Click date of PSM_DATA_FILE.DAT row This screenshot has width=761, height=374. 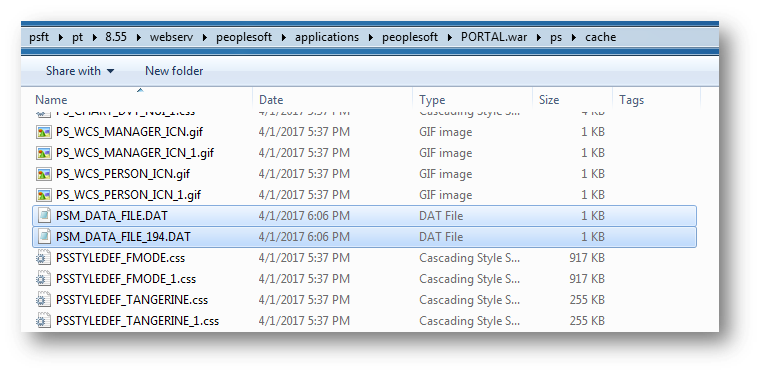[304, 216]
